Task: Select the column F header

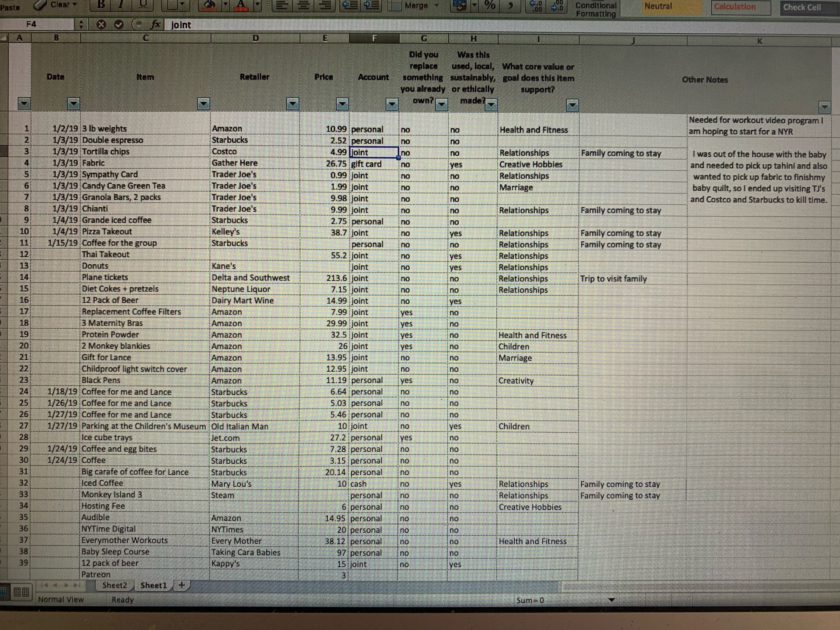Action: pos(374,38)
